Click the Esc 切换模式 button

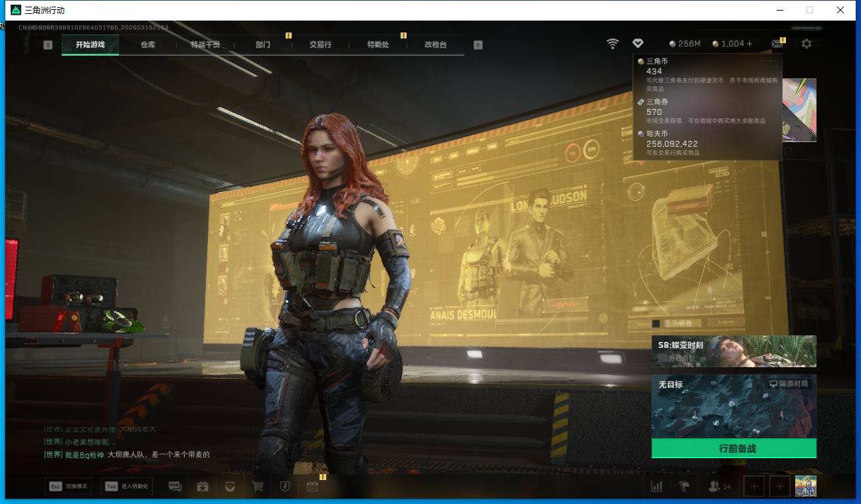68,486
